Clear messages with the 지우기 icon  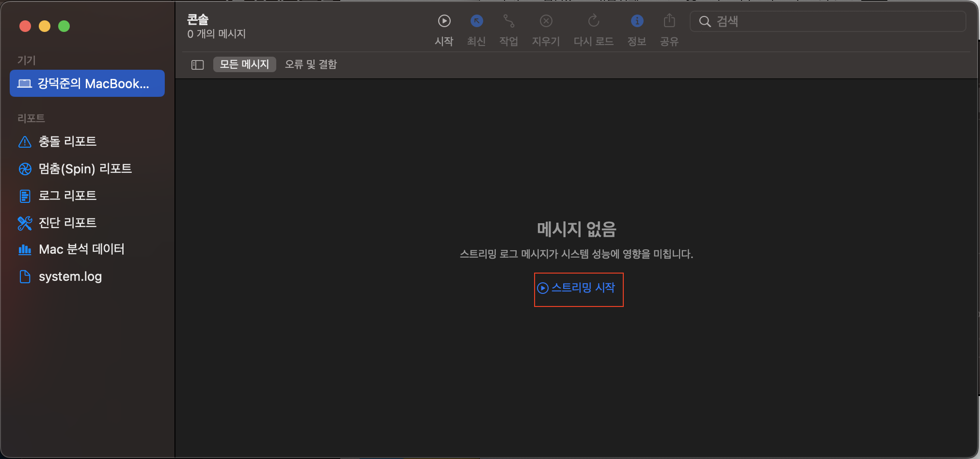[546, 21]
